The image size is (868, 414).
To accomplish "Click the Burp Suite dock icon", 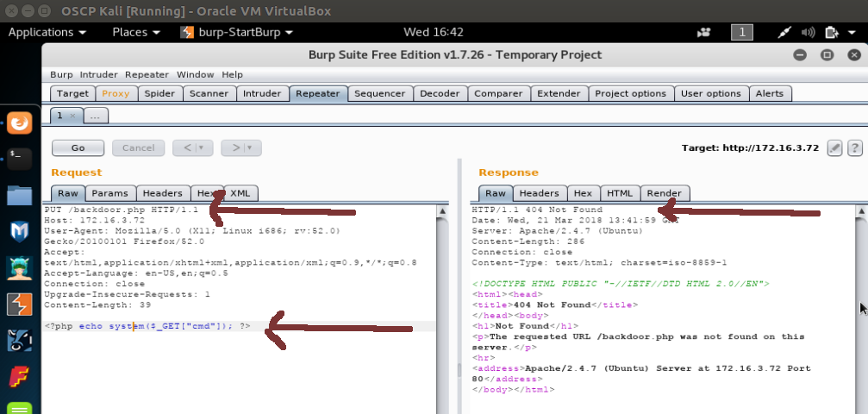I will click(19, 304).
